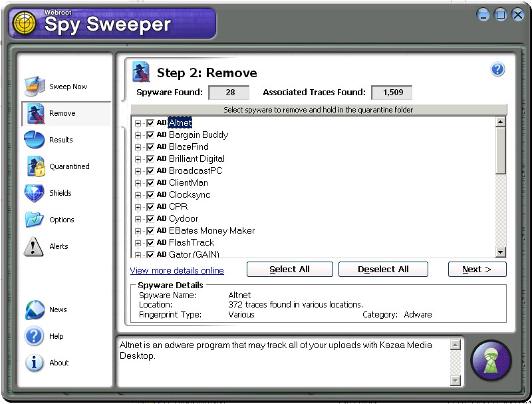Expand the ClientMan tree node
The image size is (532, 404).
[x=138, y=183]
